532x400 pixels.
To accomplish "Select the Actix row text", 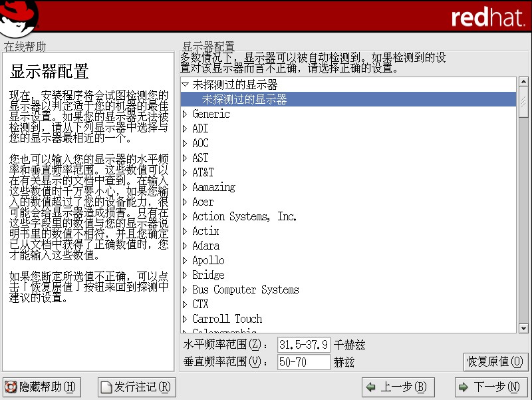I will (x=205, y=231).
